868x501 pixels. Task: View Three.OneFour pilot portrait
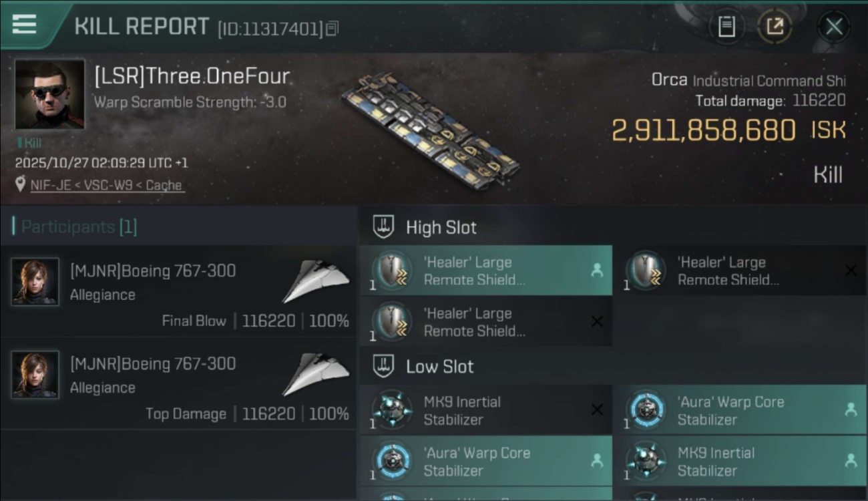tap(49, 94)
